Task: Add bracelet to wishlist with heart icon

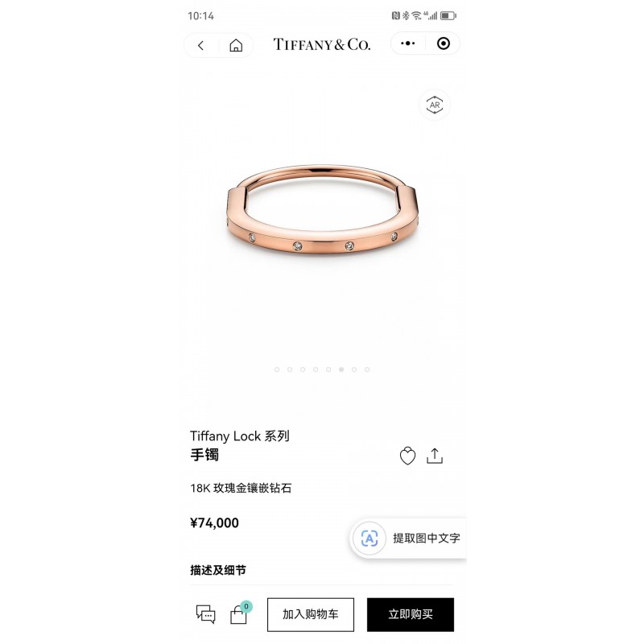Action: click(407, 456)
